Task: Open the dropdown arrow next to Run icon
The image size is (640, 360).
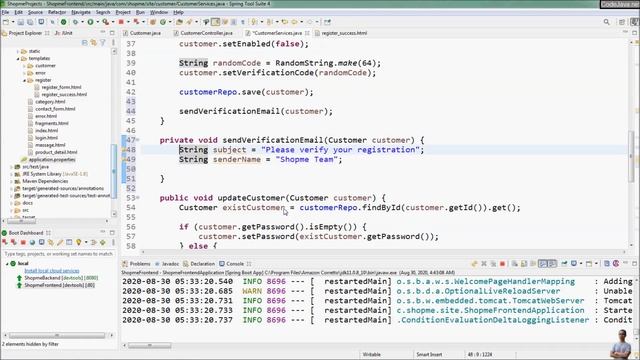Action: point(98,22)
